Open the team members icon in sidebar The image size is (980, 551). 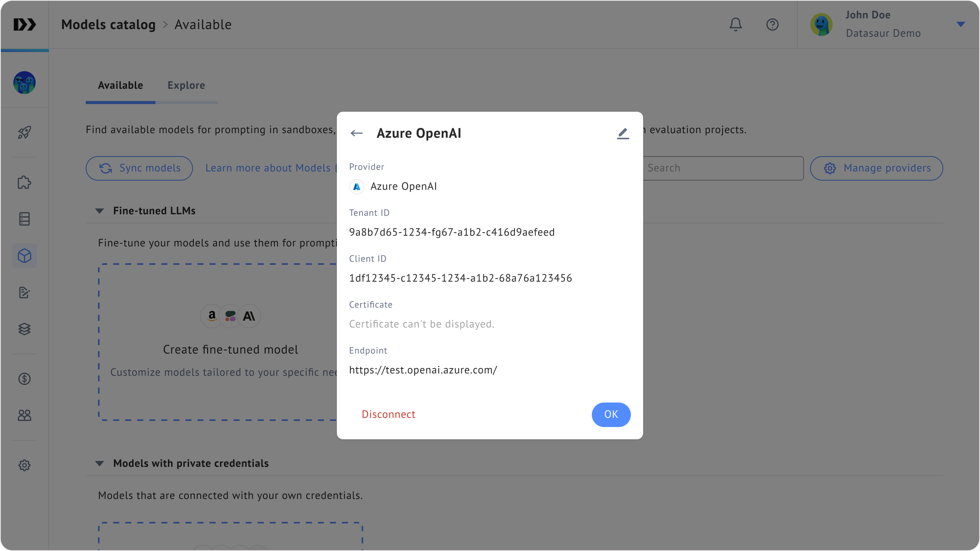pos(24,416)
